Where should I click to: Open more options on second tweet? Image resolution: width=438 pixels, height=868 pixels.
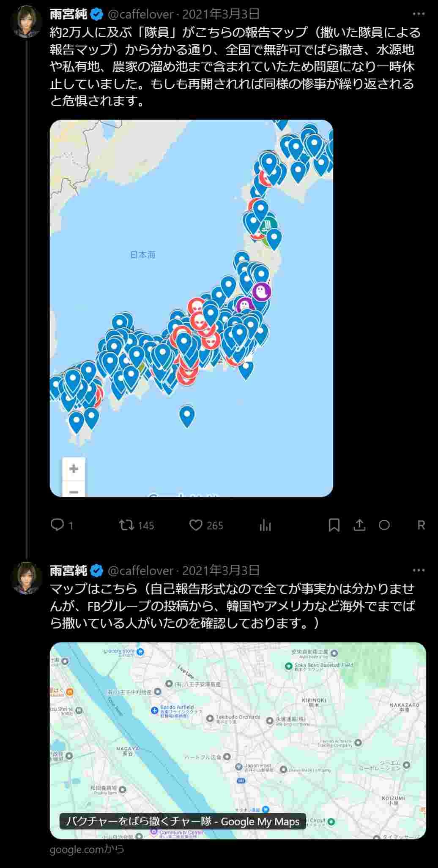point(418,570)
